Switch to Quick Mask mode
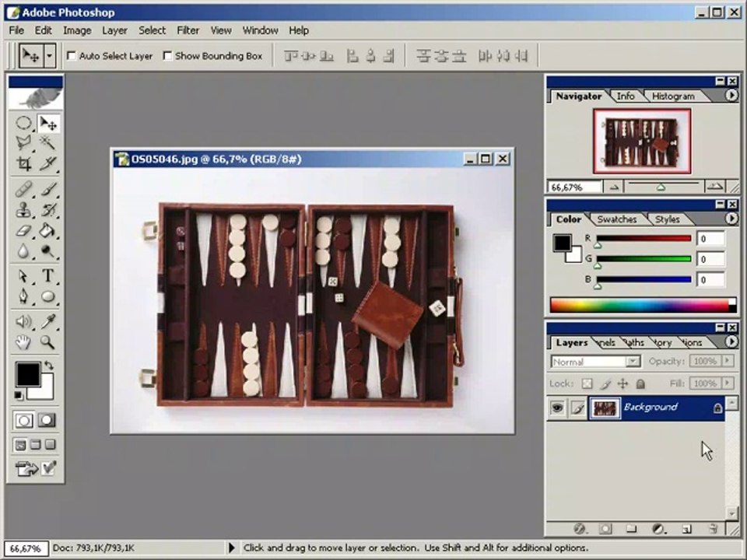 click(x=47, y=421)
